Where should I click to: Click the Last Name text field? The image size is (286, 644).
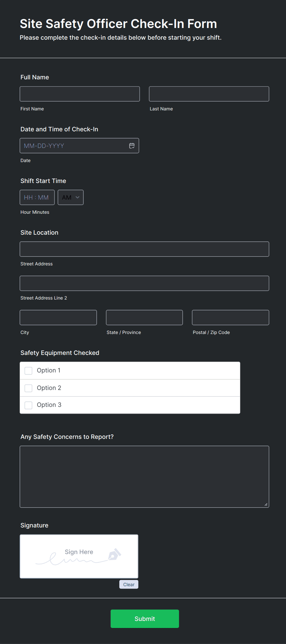coord(209,94)
